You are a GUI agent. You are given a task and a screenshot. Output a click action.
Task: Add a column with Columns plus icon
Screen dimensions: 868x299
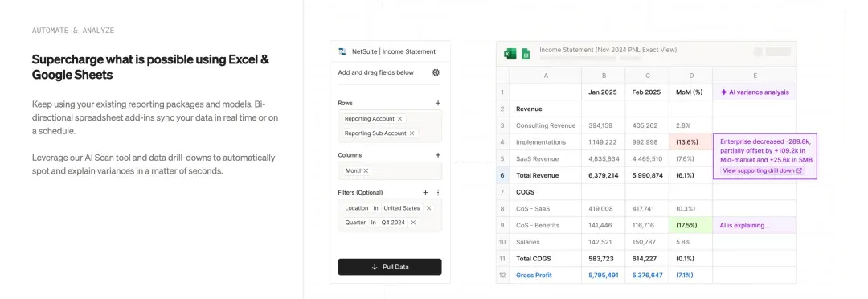tap(438, 155)
